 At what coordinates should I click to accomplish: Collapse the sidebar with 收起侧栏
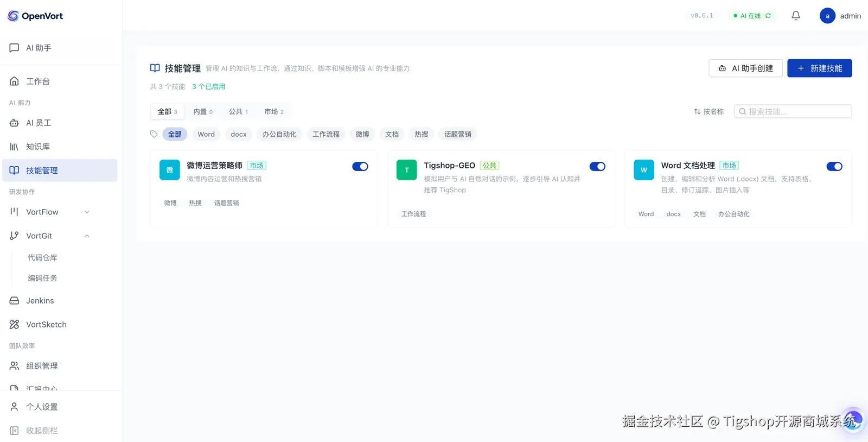point(60,431)
